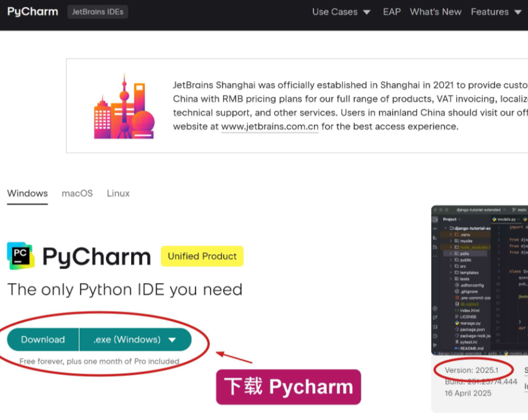
Task: Open the .exe (Windows) installer dropdown
Action: [x=135, y=339]
